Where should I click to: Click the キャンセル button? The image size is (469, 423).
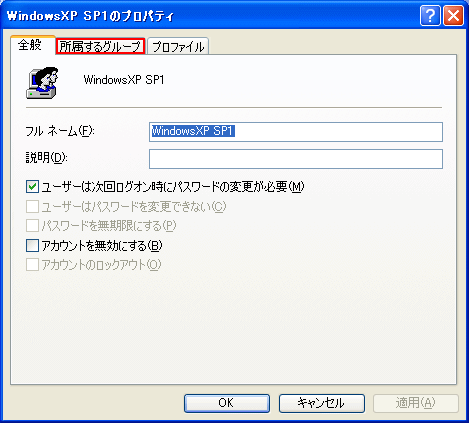(322, 403)
